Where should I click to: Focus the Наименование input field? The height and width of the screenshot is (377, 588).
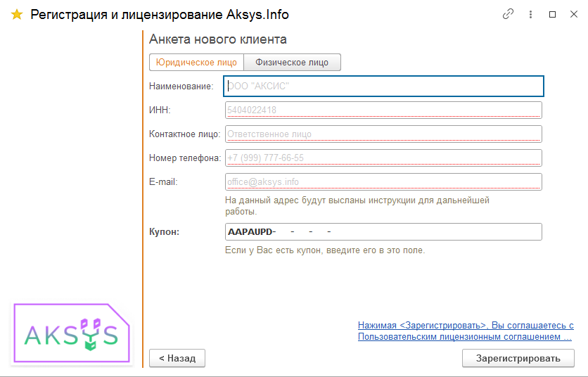(x=383, y=87)
